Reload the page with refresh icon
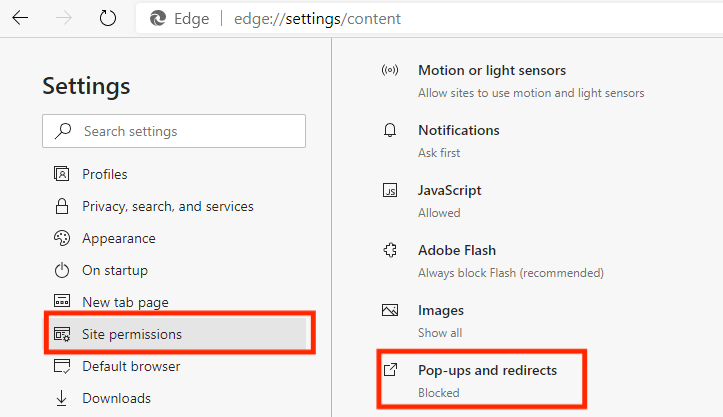723x417 pixels. pyautogui.click(x=107, y=18)
